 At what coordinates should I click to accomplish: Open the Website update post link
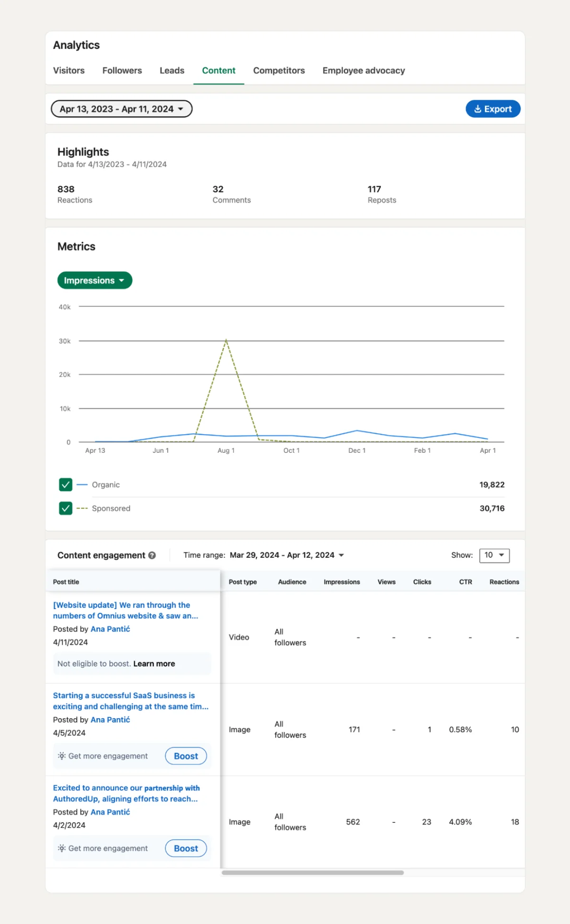pos(125,610)
